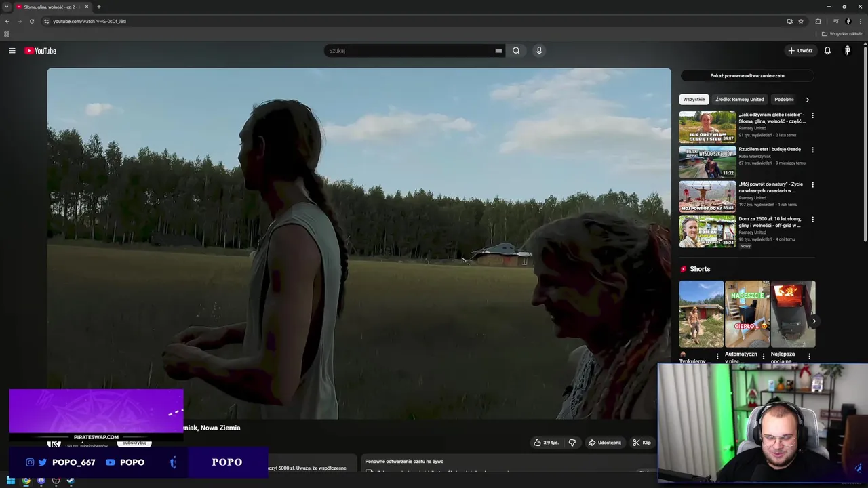This screenshot has height=488, width=868.
Task: Click the Ramsey United channel under Dom za 2500
Action: (x=753, y=232)
